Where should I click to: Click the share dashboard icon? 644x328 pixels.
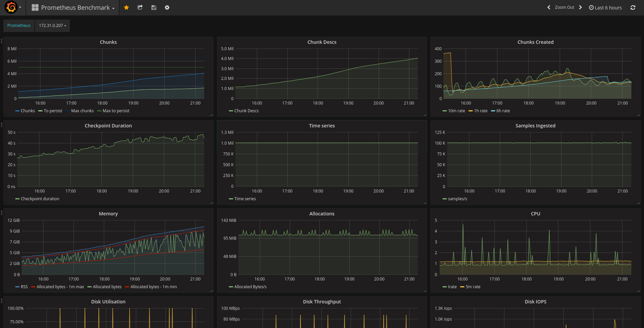pyautogui.click(x=140, y=7)
